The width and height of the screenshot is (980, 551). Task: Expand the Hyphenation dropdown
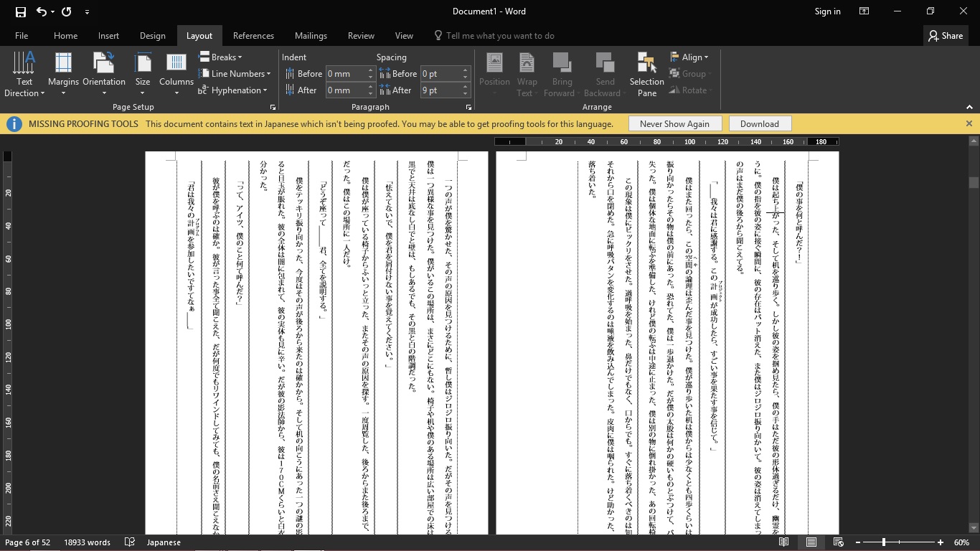233,90
